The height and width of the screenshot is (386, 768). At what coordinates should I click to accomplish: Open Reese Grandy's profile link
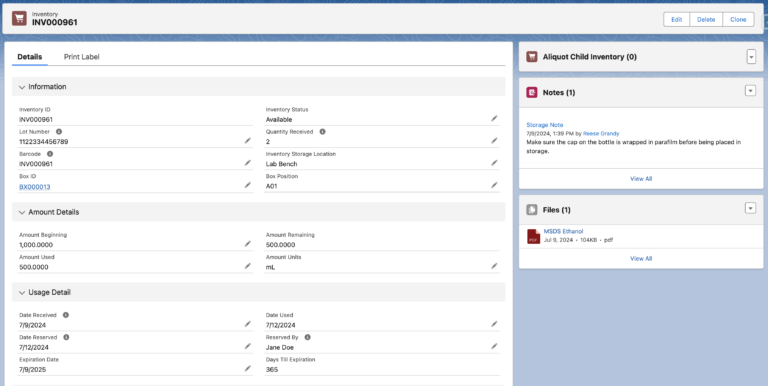[601, 133]
